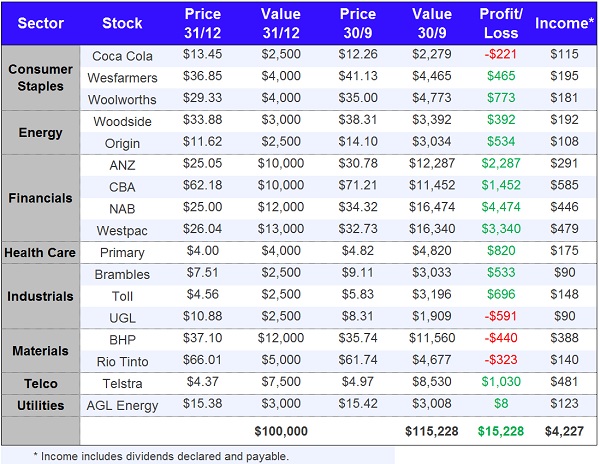Select the AGL Energy stock cell
Screen dimensions: 600x464
(x=121, y=406)
